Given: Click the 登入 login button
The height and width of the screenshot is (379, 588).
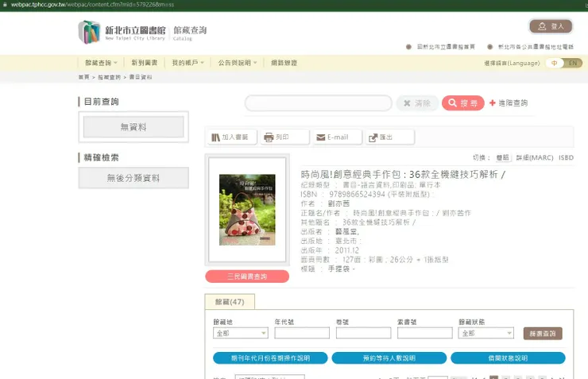Looking at the screenshot, I should point(551,26).
